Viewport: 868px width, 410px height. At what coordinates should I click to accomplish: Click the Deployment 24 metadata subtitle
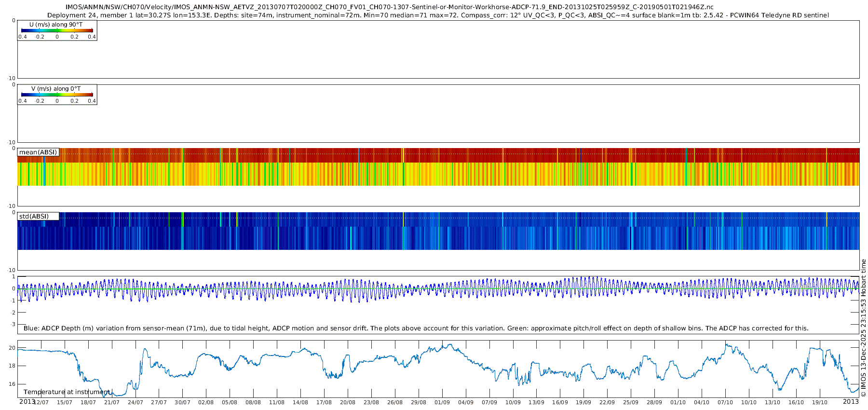(438, 15)
